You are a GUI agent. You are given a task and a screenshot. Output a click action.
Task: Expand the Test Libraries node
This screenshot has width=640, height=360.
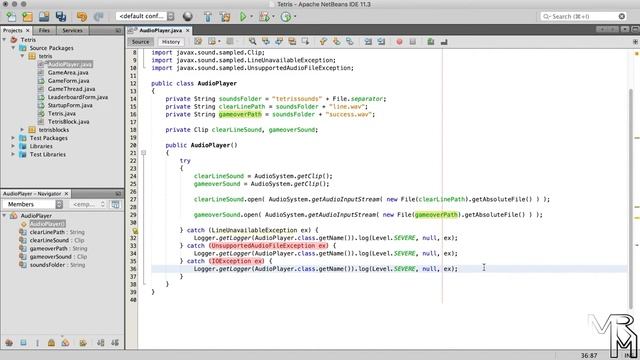(x=13, y=154)
